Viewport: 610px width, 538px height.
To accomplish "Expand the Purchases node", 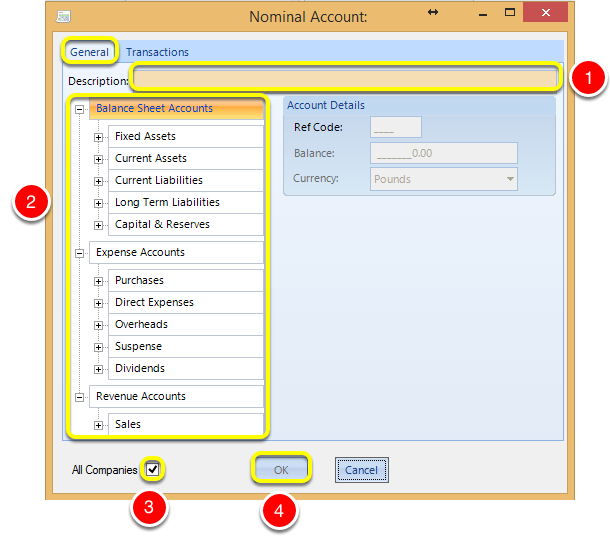I will tap(98, 281).
